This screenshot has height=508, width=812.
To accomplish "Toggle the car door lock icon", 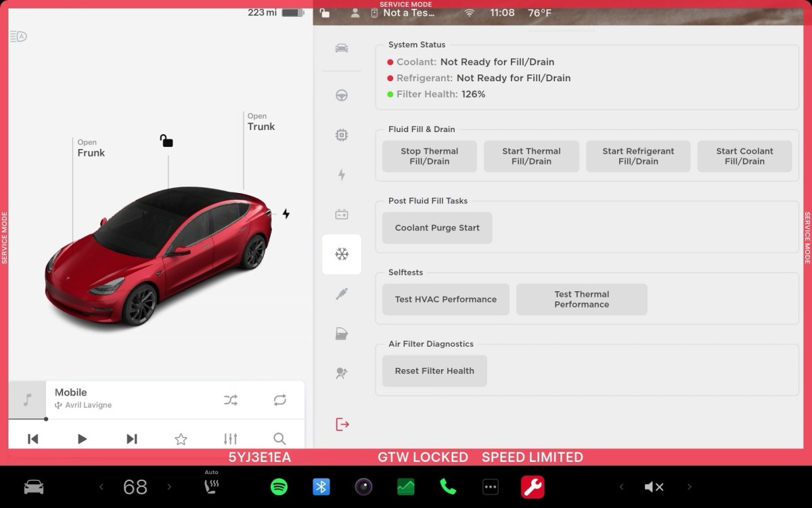I will [x=166, y=141].
